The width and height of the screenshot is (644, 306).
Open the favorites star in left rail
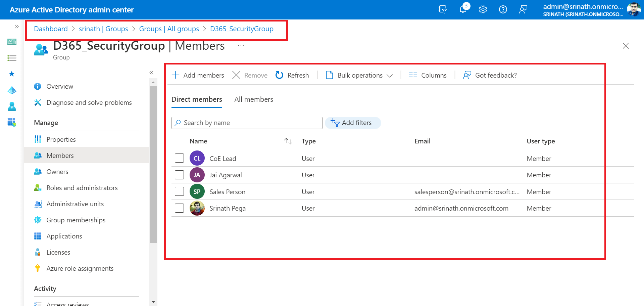pyautogui.click(x=12, y=74)
